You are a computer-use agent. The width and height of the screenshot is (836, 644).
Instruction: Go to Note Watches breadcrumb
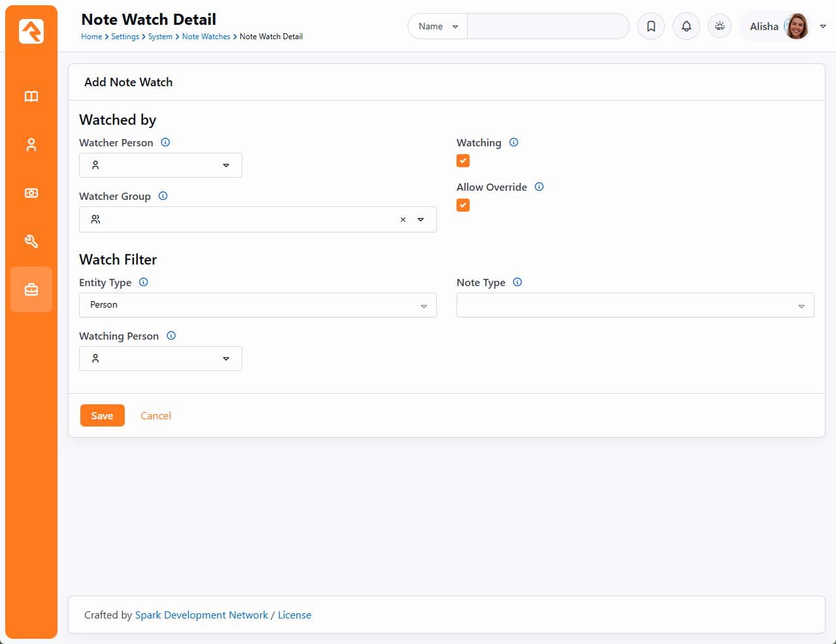pos(206,37)
